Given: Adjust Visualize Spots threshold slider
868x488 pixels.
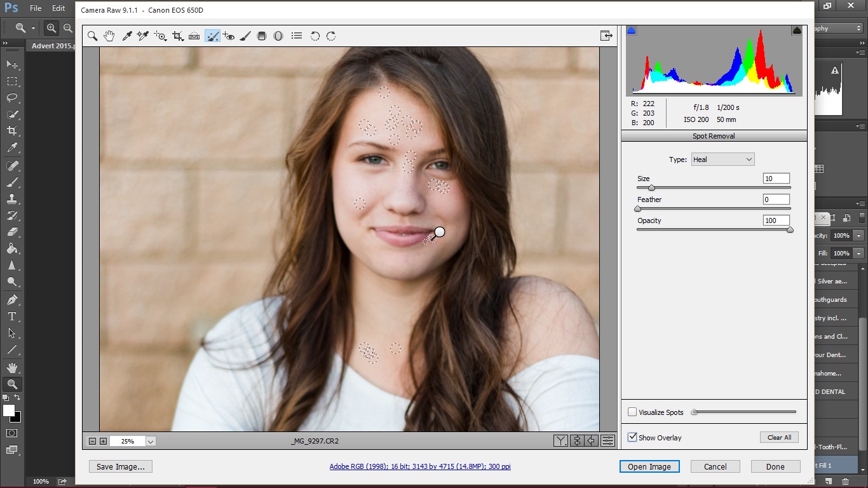Looking at the screenshot, I should click(x=695, y=412).
